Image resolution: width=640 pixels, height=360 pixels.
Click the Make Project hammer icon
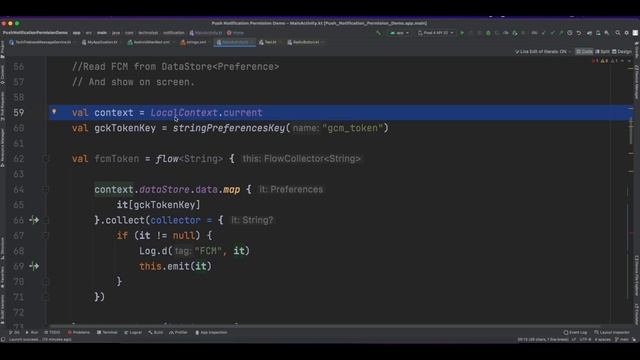tap(378, 33)
